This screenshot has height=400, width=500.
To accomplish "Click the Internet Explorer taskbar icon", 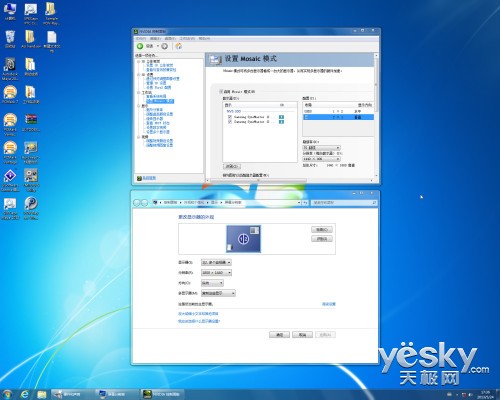I will pos(25,394).
